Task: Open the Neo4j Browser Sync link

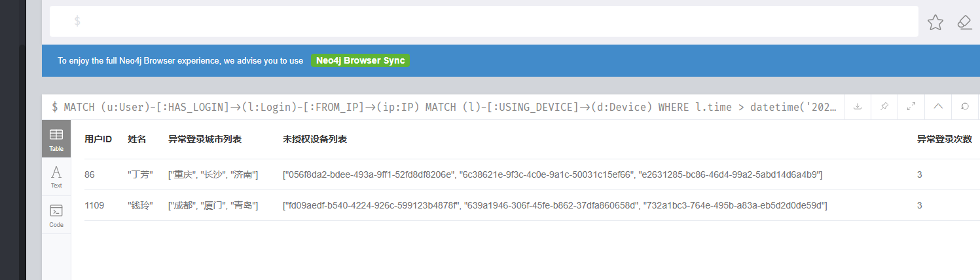Action: tap(360, 60)
